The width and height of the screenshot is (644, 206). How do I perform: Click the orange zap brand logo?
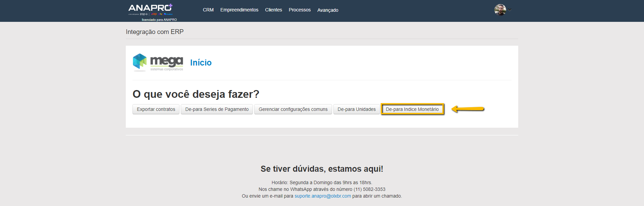[154, 14]
